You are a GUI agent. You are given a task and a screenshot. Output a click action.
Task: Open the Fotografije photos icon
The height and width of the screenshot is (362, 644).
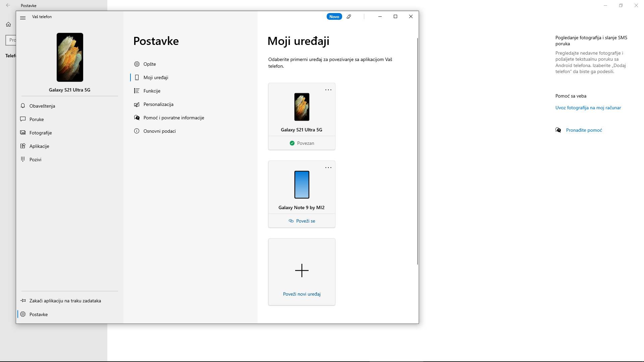click(x=22, y=132)
